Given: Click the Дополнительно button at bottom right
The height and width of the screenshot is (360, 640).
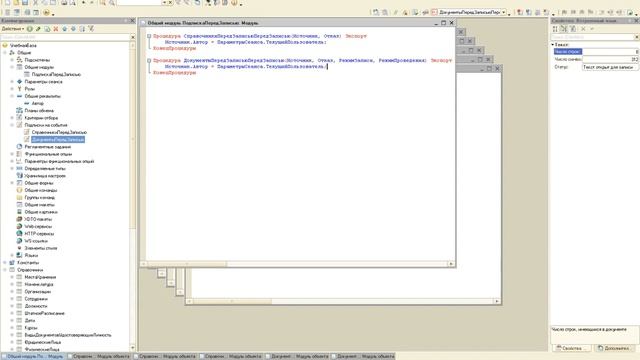Looking at the screenshot, I should [x=614, y=348].
